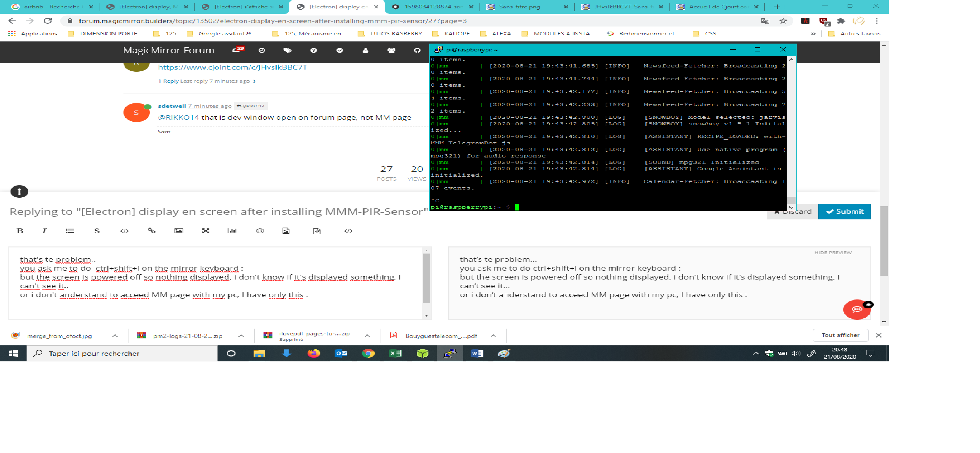Insert a bulleted list

tap(70, 231)
